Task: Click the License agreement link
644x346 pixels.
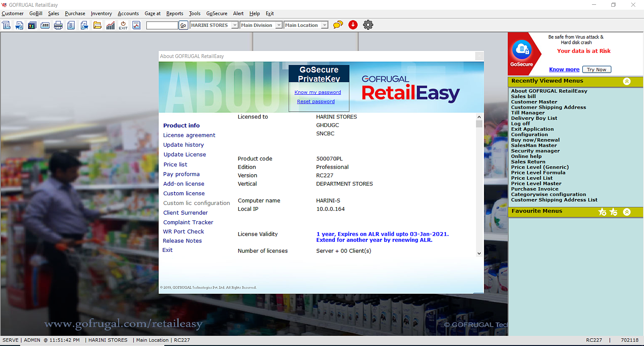Action: coord(189,135)
